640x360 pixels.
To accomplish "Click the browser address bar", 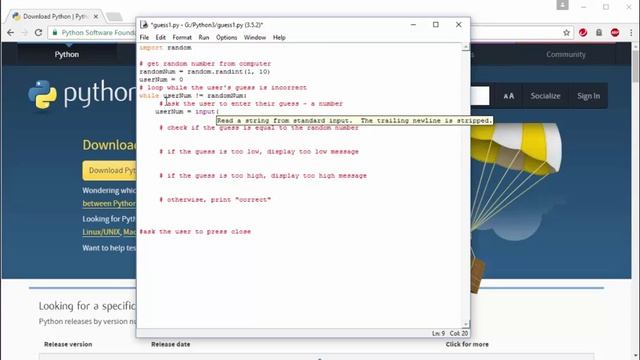I will click(x=310, y=33).
